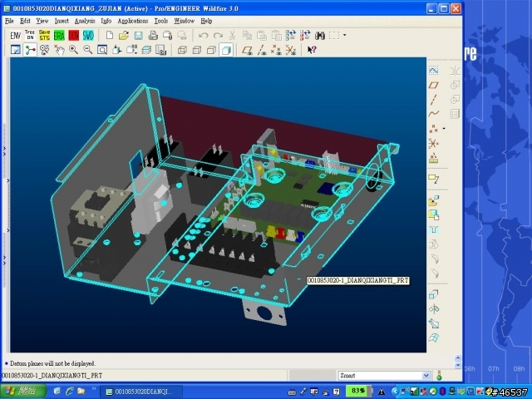Start Sketch tool in right toolbar
This screenshot has width=532, height=399.
coord(434,70)
